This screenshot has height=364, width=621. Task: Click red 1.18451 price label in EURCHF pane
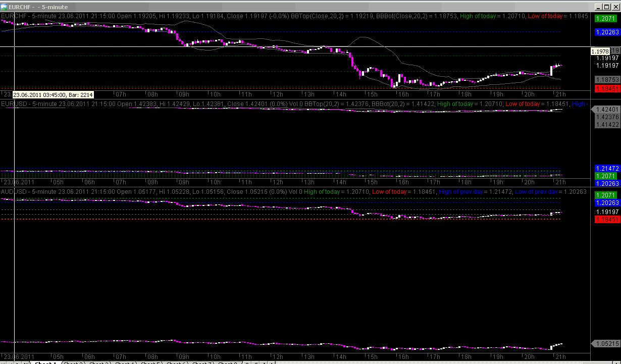(607, 88)
